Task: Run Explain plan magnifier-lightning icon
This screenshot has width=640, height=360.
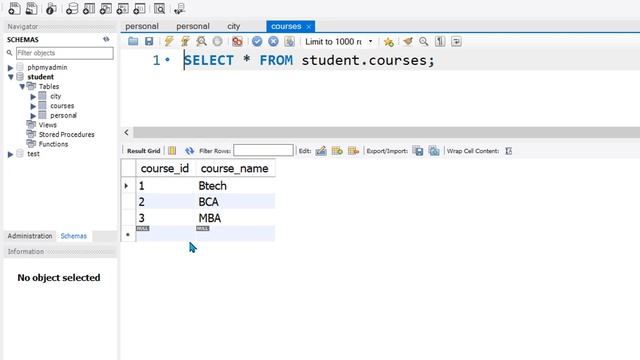Action: (201, 41)
